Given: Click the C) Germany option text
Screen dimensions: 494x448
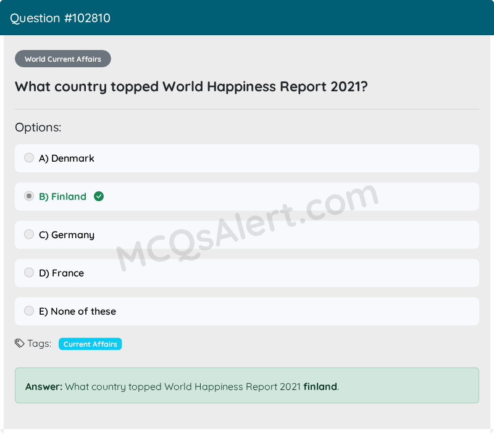Looking at the screenshot, I should click(67, 235).
